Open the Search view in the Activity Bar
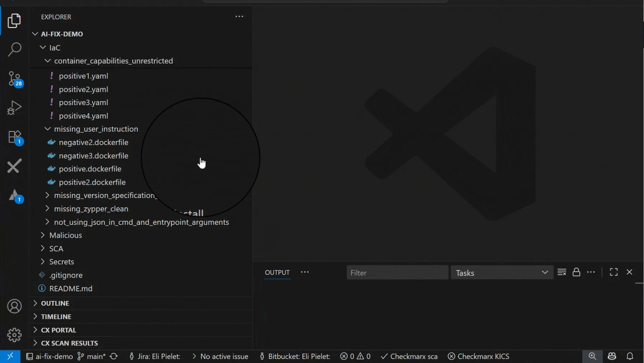644x363 pixels. coord(14,49)
